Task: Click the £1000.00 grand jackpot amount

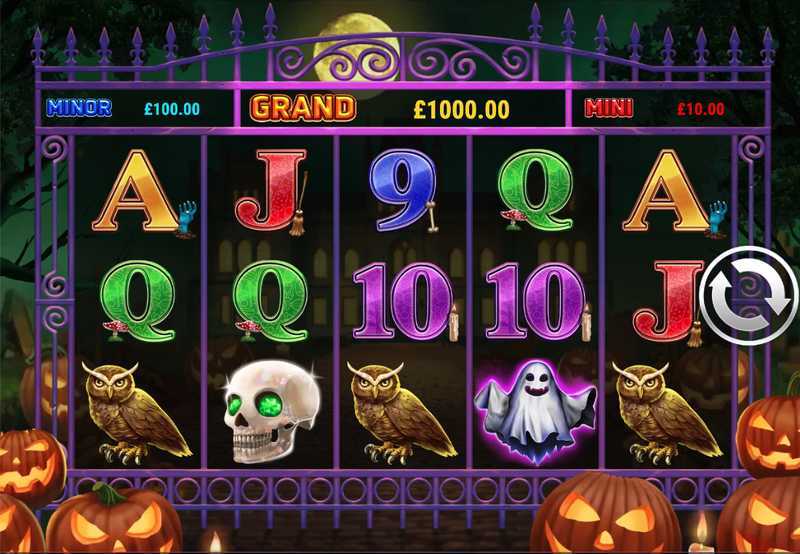Action: point(461,109)
